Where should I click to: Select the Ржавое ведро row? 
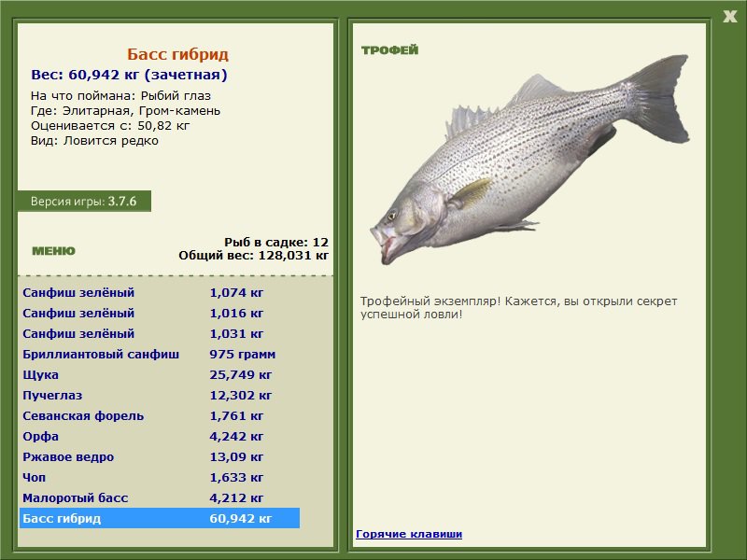click(x=160, y=456)
